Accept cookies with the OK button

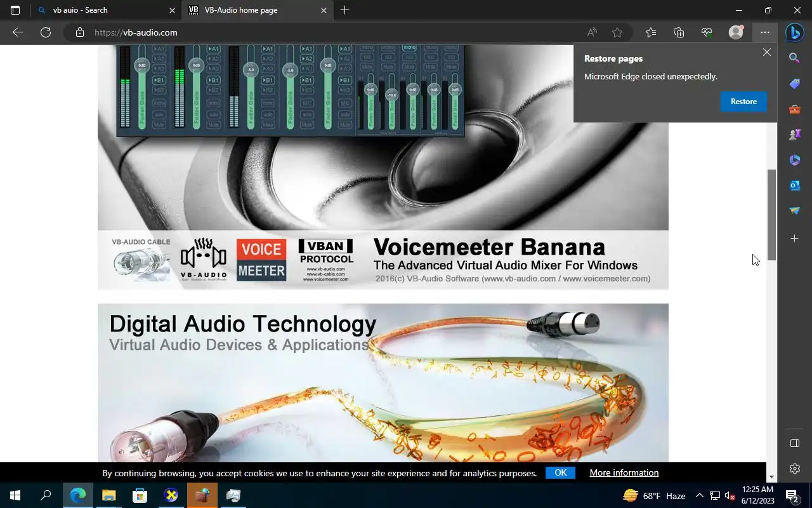(x=560, y=472)
